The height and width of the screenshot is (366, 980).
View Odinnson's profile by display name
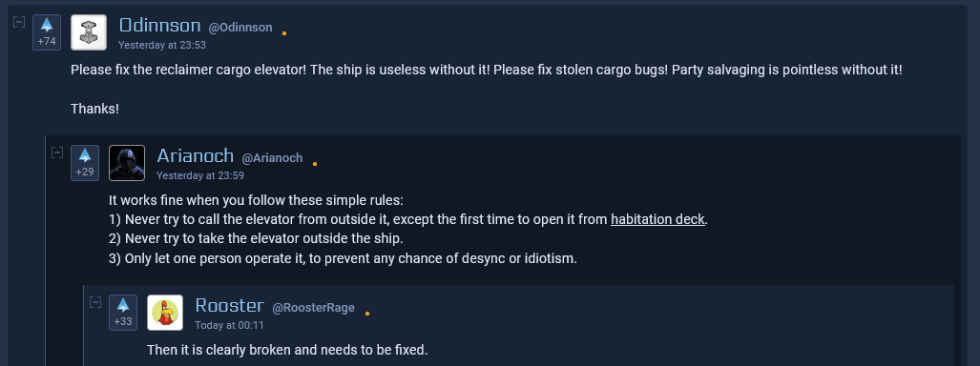coord(160,26)
